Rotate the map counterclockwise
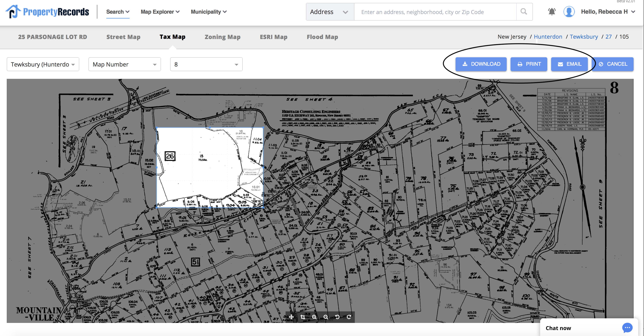Screen dimensions: 644x336 click(x=337, y=317)
